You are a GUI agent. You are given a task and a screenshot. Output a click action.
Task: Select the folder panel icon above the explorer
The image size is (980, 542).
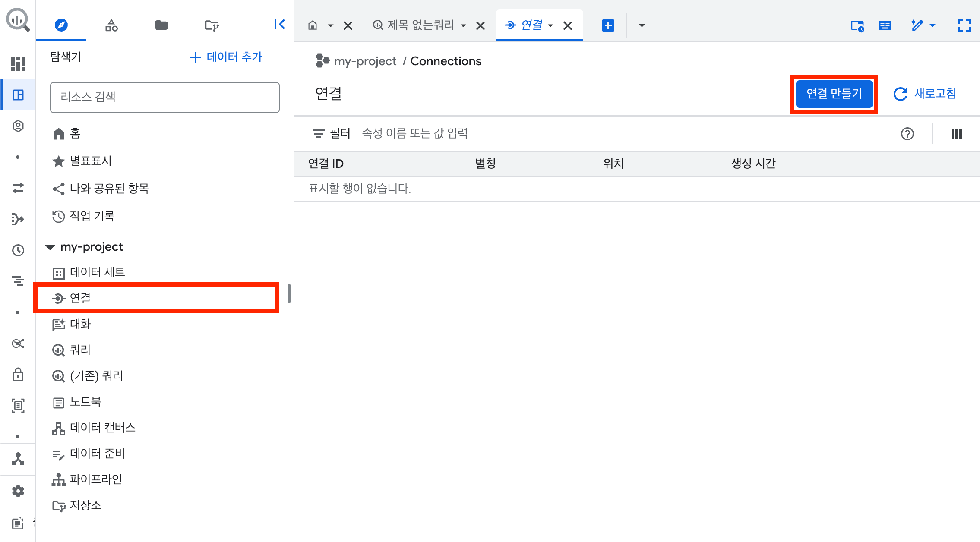pyautogui.click(x=161, y=25)
